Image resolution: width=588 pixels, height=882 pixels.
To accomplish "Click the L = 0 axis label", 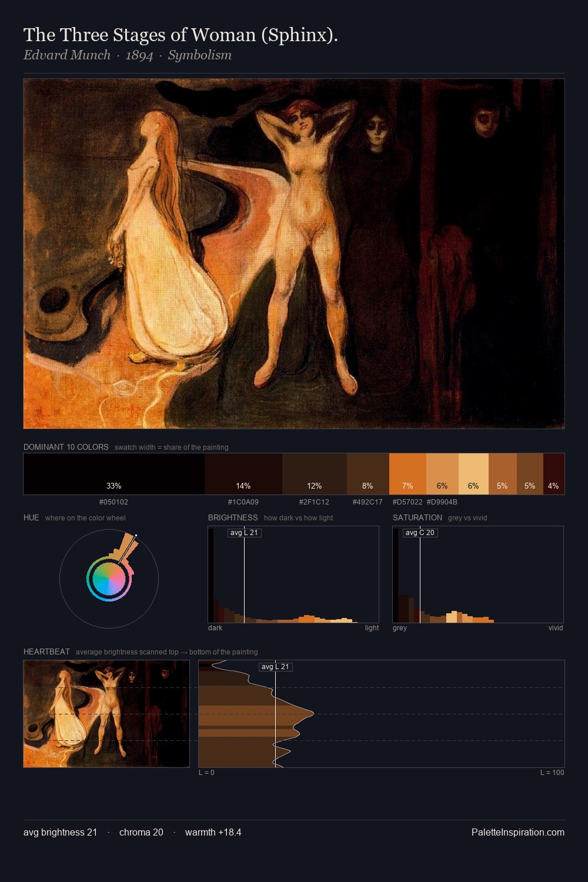I will pos(206,773).
